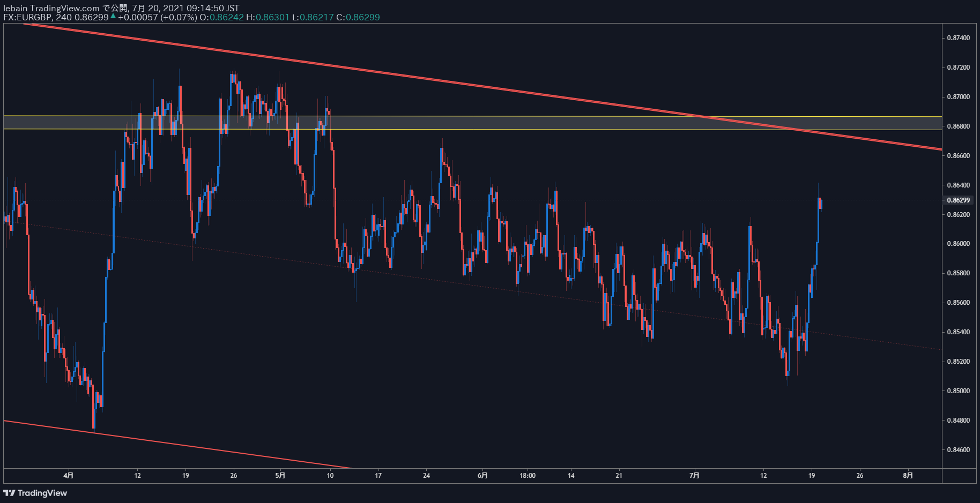980x503 pixels.
Task: Click the 14 date label
Action: [571, 476]
